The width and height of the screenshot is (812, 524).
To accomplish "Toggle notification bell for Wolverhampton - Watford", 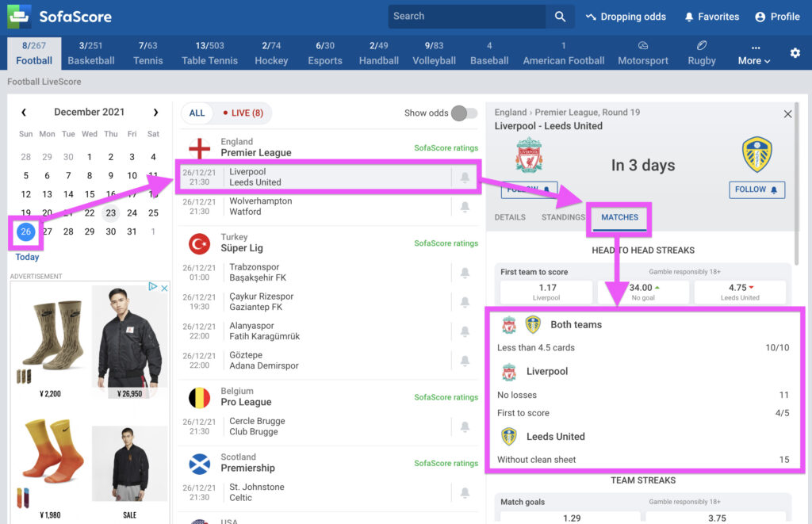I will coord(465,207).
